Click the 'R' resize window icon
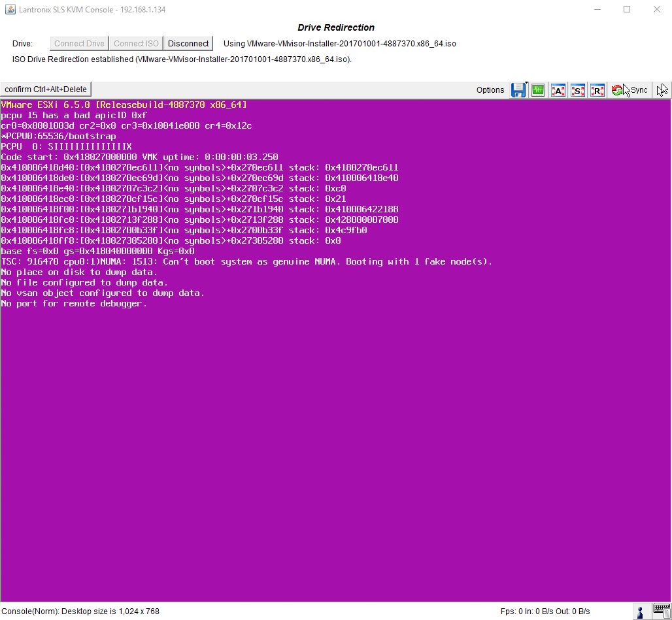 click(x=597, y=90)
